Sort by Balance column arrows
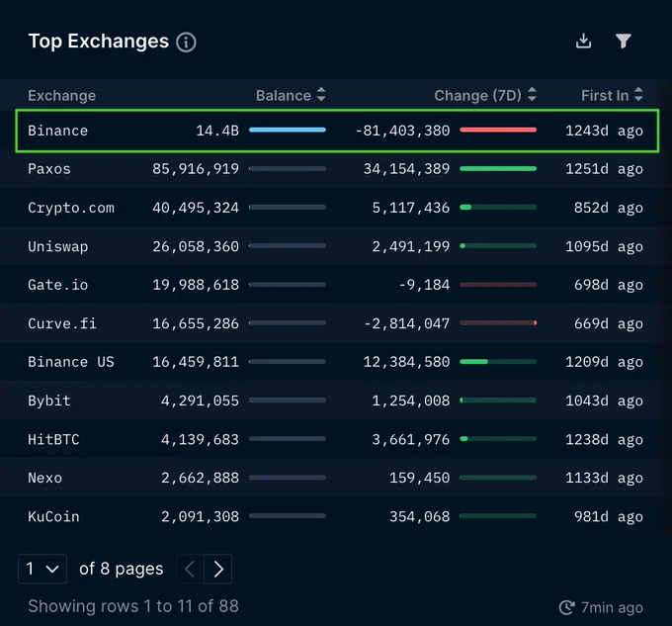The width and height of the screenshot is (672, 626). [x=321, y=94]
